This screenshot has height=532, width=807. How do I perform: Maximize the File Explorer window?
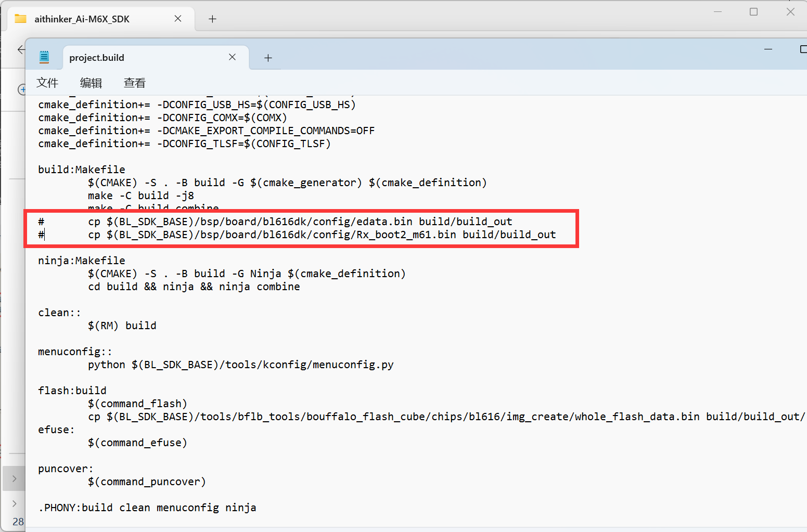(x=753, y=11)
